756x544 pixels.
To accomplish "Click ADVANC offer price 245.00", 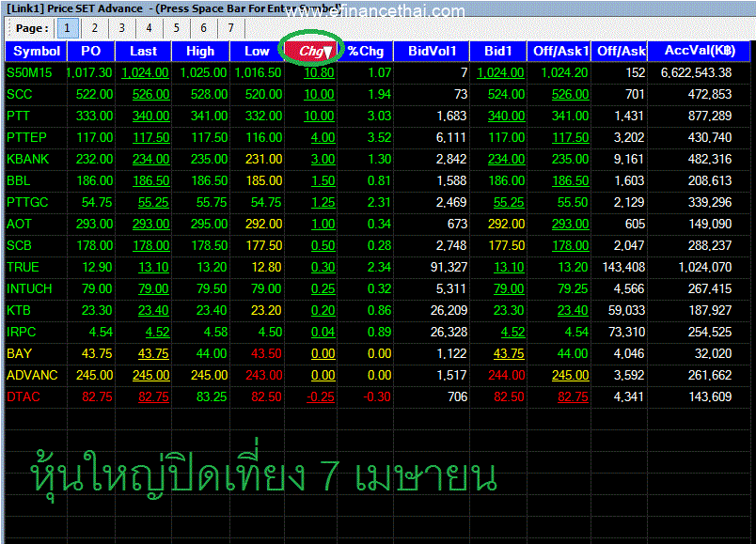I will 571,376.
